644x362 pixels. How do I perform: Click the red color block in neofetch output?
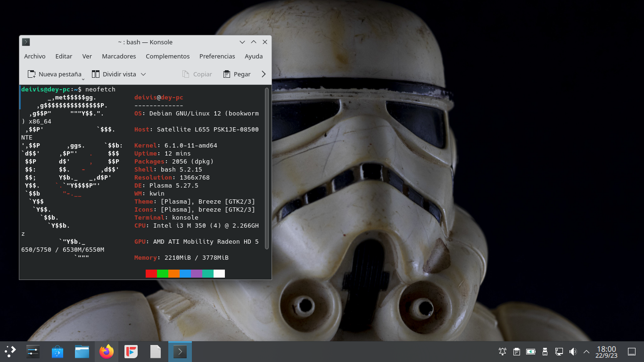151,273
